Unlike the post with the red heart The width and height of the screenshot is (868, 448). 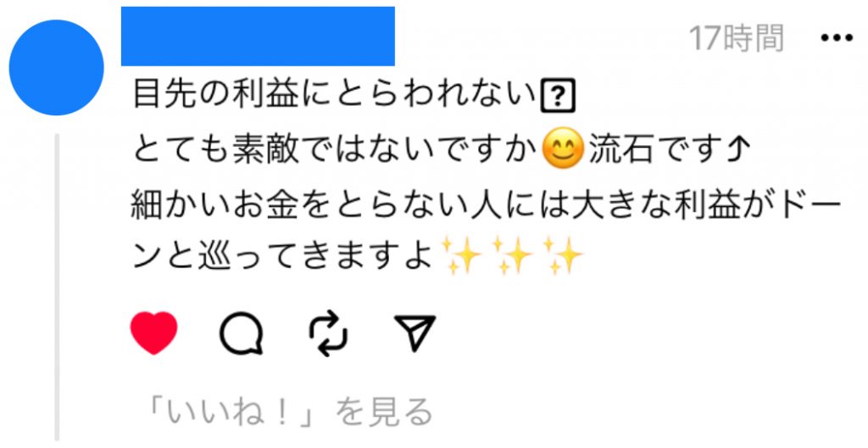coord(154,333)
